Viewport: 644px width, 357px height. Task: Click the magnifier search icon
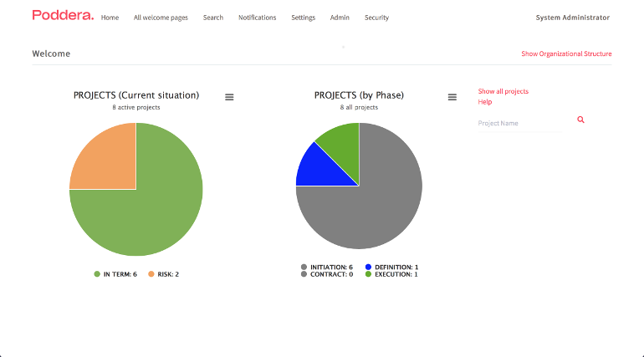coord(580,120)
